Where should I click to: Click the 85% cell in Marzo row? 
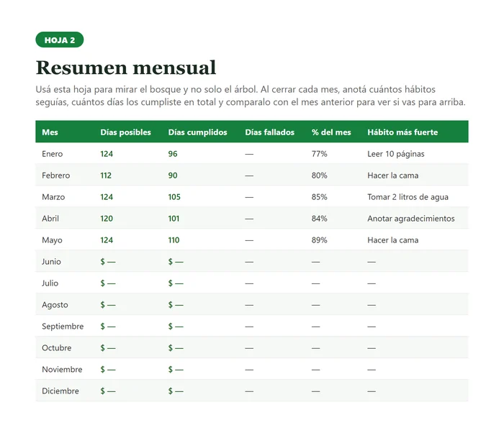click(x=319, y=196)
